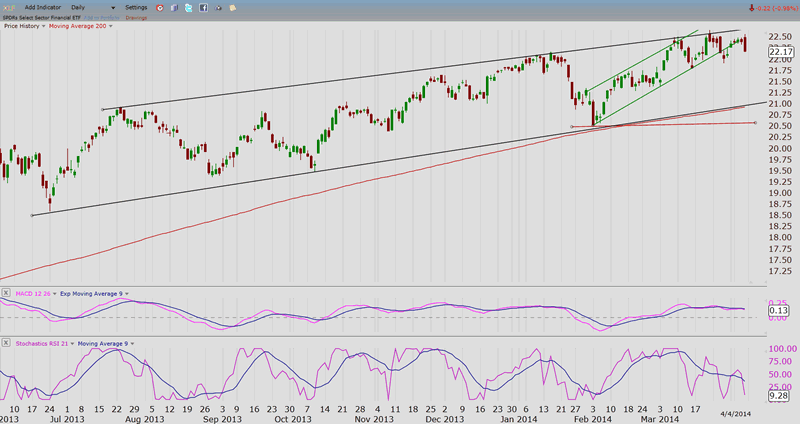Viewport: 800px width, 424px height.
Task: Close the MACD indicator panel
Action: click(x=6, y=292)
